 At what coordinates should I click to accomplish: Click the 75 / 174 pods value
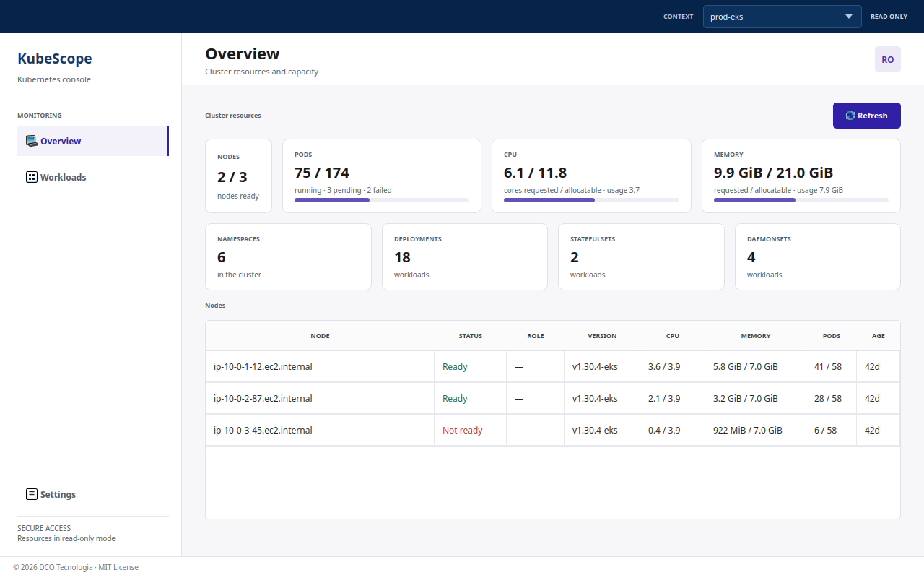pyautogui.click(x=322, y=173)
